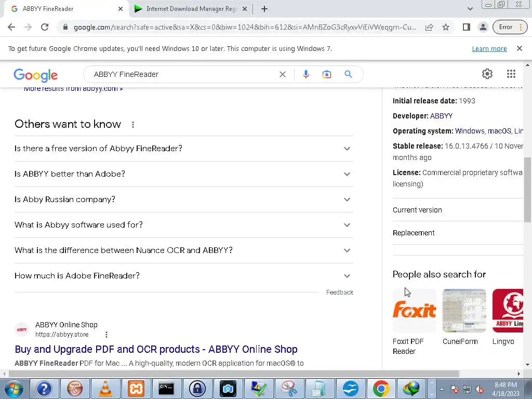Open the CuneiForm thumbnail
The width and height of the screenshot is (532, 399).
point(464,311)
